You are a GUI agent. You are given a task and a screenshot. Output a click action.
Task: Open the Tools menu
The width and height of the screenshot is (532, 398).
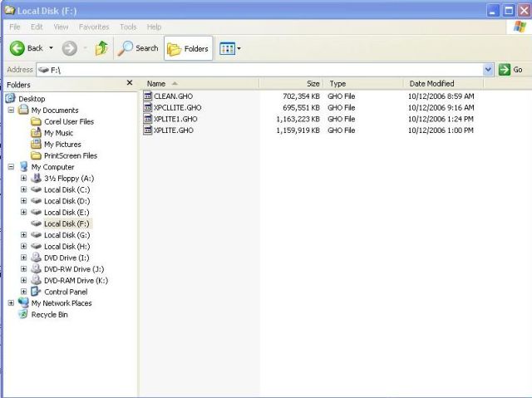tap(128, 27)
